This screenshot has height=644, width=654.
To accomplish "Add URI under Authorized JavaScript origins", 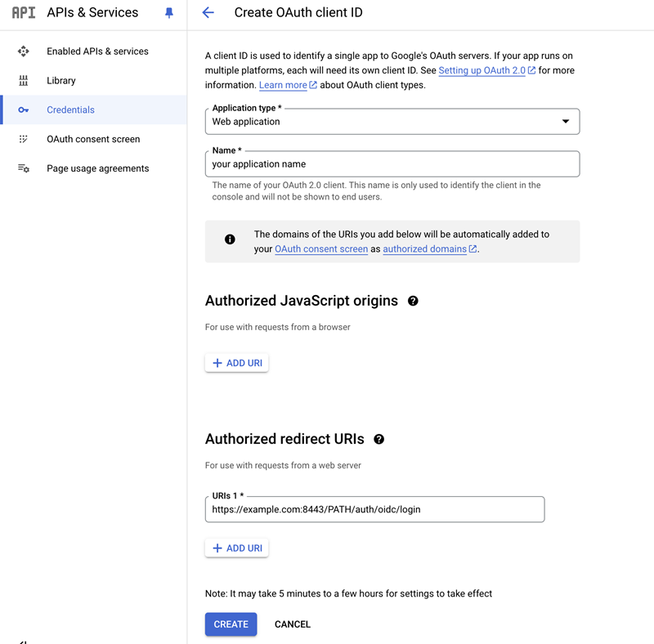I will (x=237, y=363).
